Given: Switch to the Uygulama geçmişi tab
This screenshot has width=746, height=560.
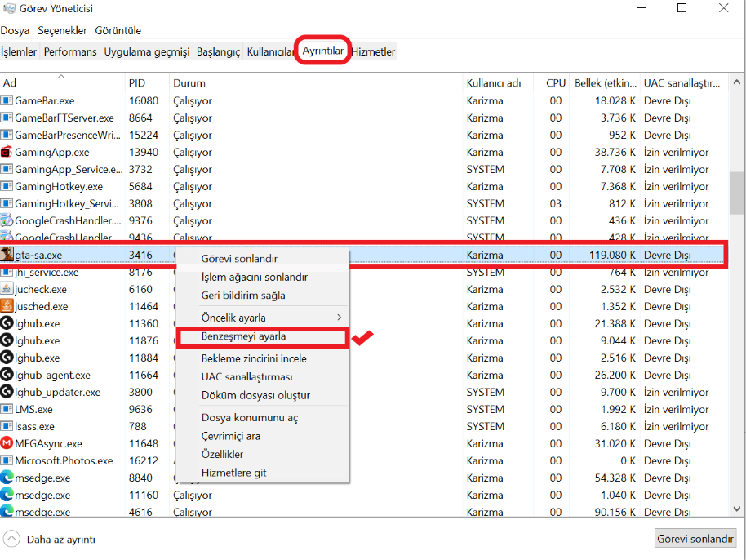Looking at the screenshot, I should 147,51.
